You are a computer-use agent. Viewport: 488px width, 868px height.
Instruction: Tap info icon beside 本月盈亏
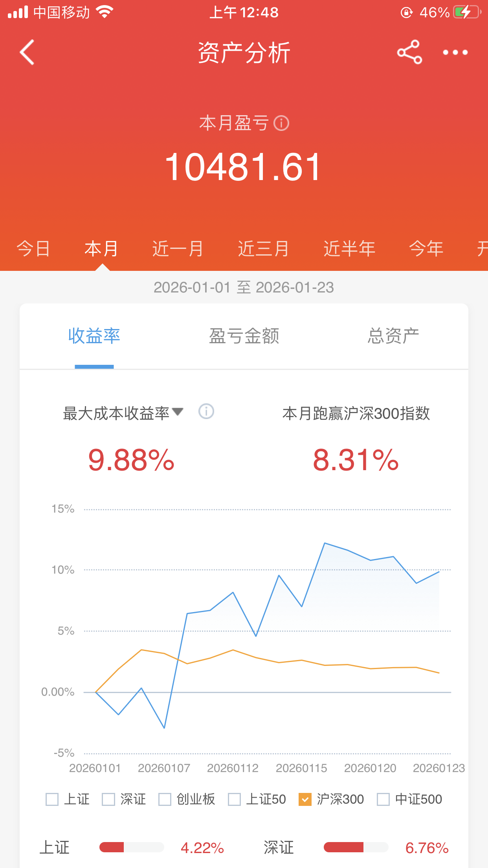(281, 123)
